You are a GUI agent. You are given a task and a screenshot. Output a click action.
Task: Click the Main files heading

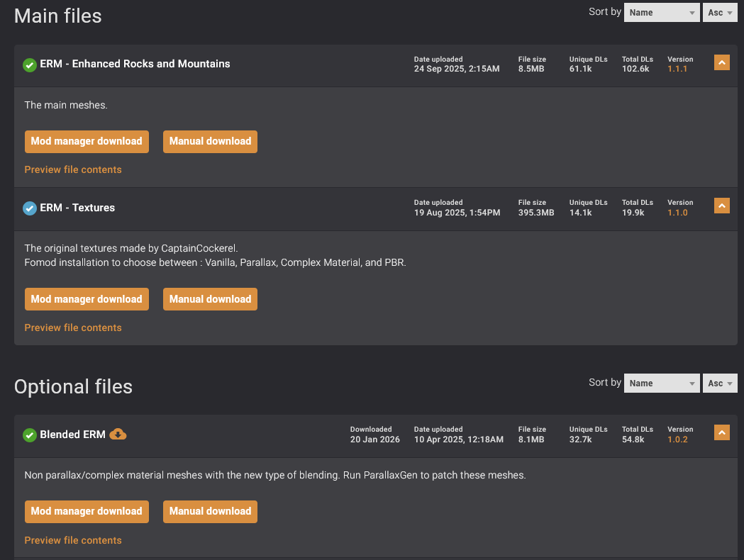pos(58,16)
